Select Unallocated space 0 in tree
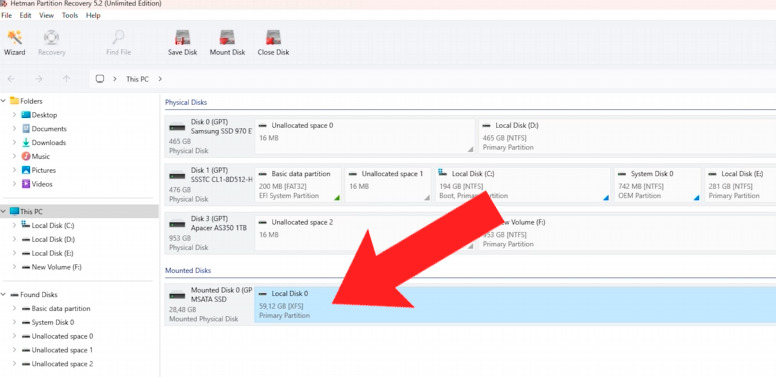Screen dimensions: 776x377 [62, 336]
